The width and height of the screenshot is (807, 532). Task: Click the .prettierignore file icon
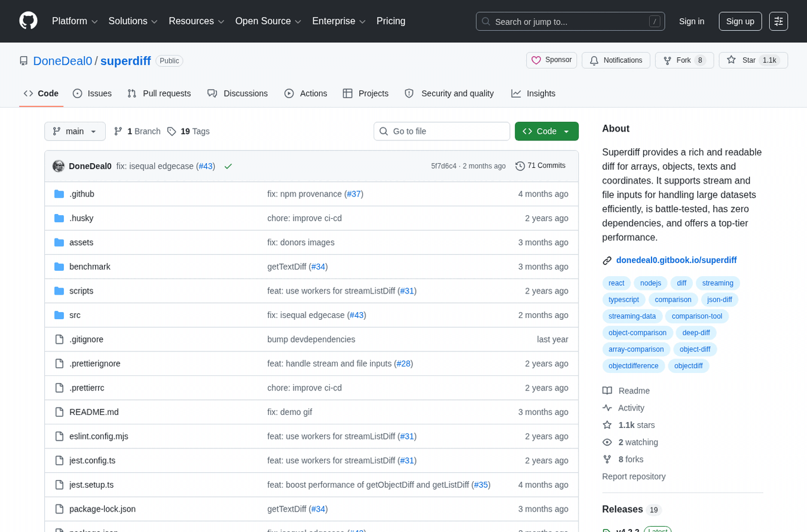click(x=59, y=363)
